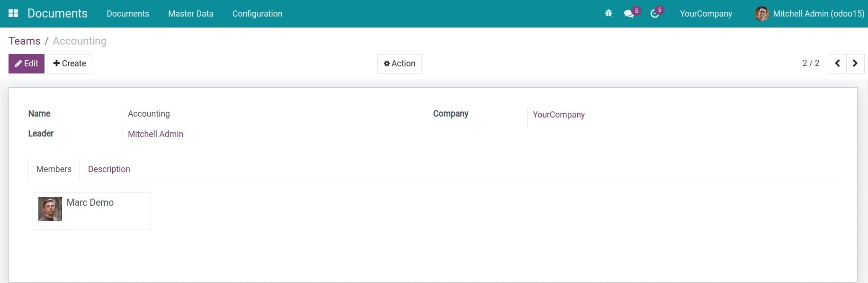This screenshot has width=868, height=283.
Task: Expand the Action dropdown
Action: tap(399, 64)
